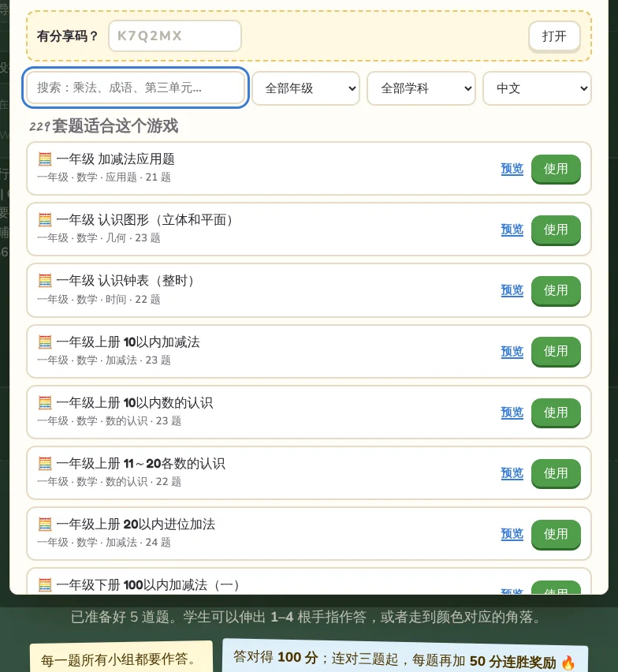Image resolution: width=618 pixels, height=672 pixels.
Task: Use 一年级 加减法应用题 question set
Action: pyautogui.click(x=556, y=169)
